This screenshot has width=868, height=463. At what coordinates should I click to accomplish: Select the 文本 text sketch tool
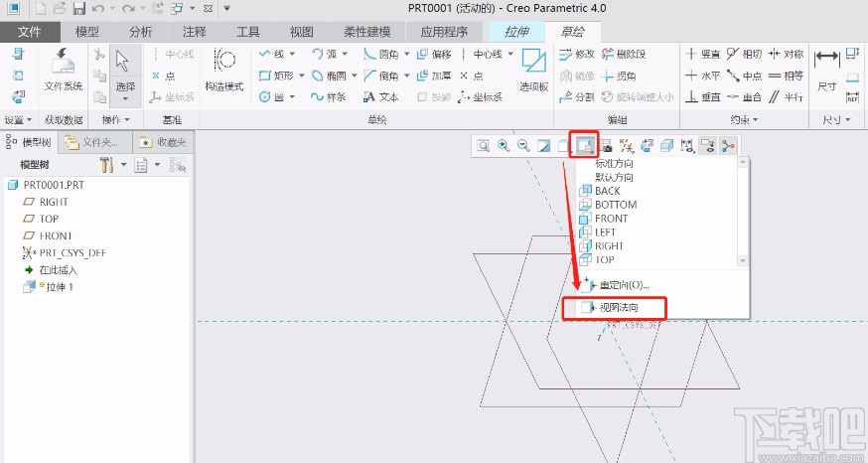(380, 97)
